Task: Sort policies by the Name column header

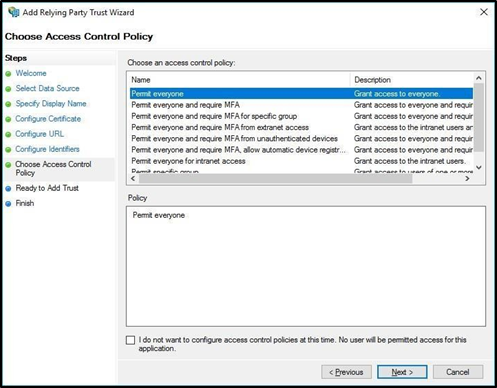Action: [239, 80]
